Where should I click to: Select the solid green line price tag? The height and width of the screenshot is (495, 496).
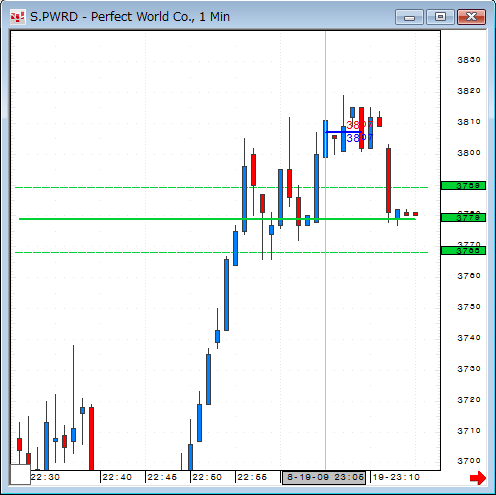463,218
